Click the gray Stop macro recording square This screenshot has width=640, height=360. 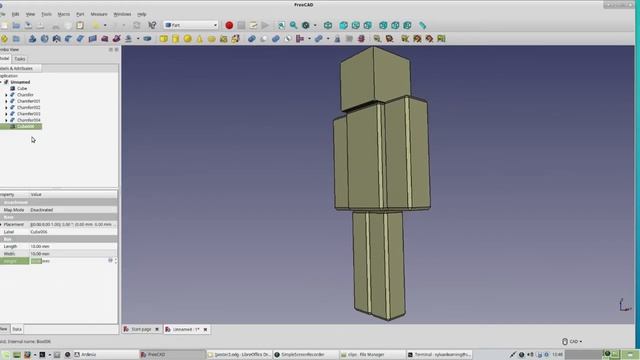[x=241, y=25]
